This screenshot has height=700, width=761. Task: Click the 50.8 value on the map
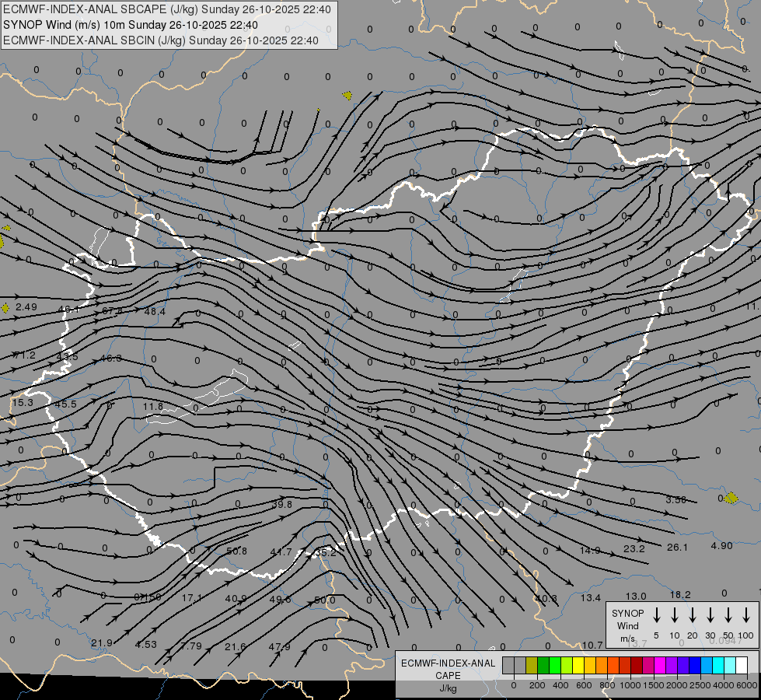click(237, 551)
